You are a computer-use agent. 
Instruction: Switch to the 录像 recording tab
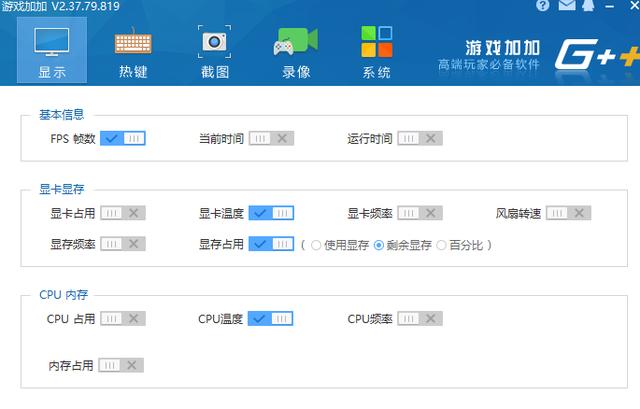[x=296, y=51]
